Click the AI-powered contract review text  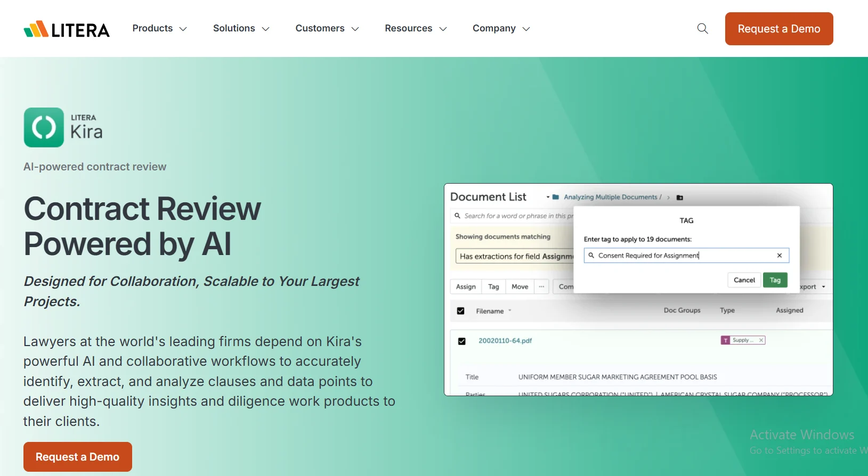point(95,167)
